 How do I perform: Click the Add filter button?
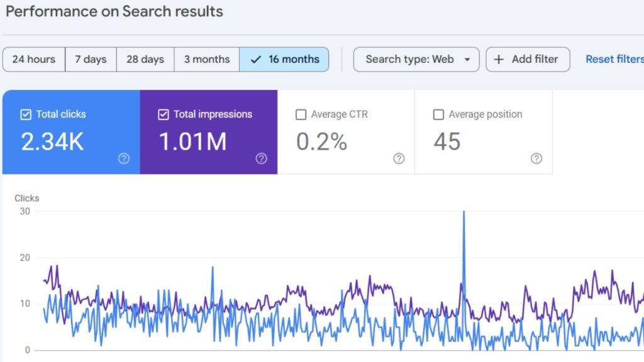(x=528, y=60)
